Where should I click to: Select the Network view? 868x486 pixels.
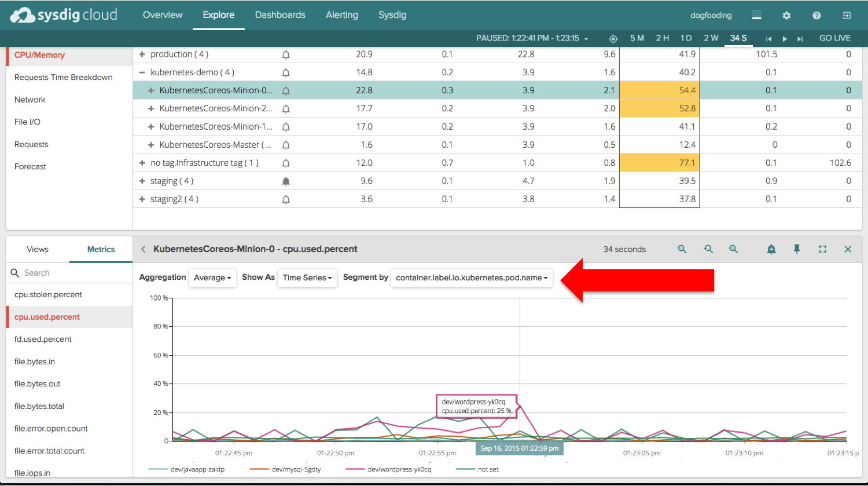[x=30, y=100]
